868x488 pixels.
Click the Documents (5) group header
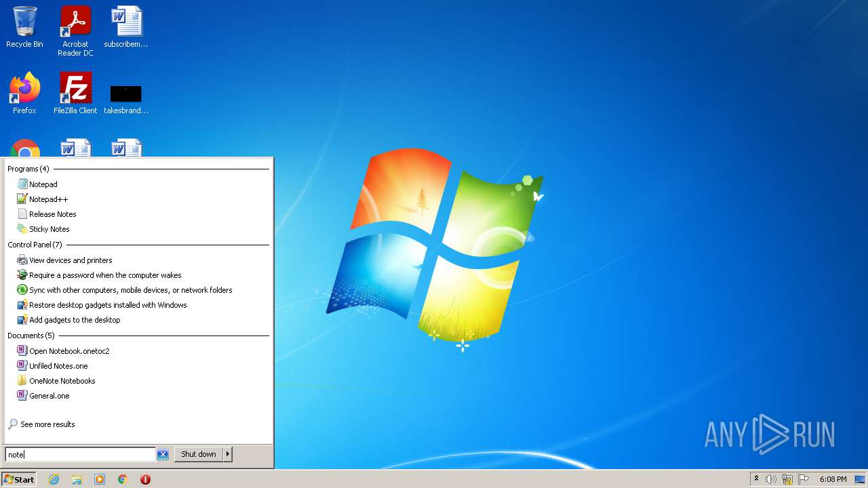(x=31, y=335)
